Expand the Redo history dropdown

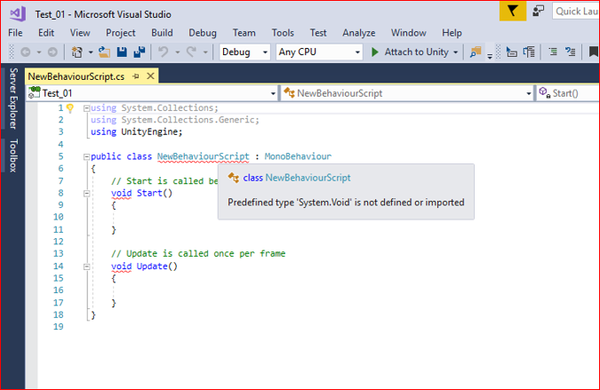click(205, 52)
